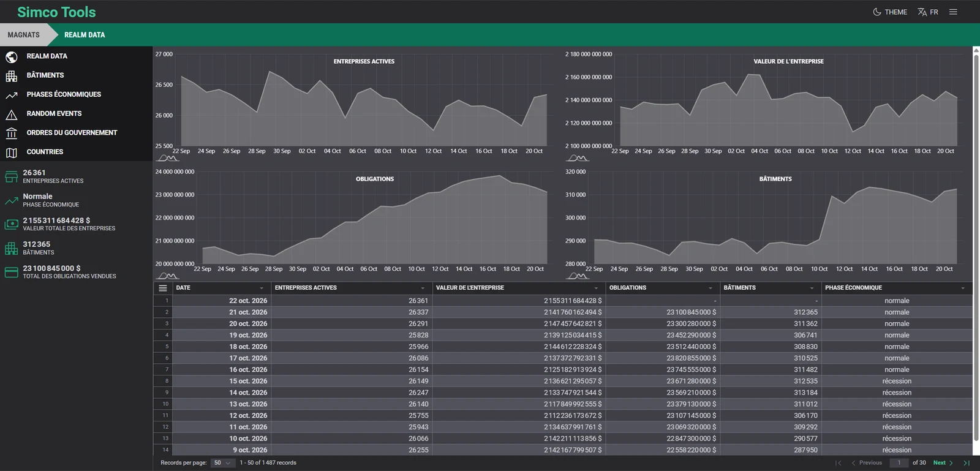Open the table columns menu icon
The image size is (980, 471).
(x=163, y=288)
